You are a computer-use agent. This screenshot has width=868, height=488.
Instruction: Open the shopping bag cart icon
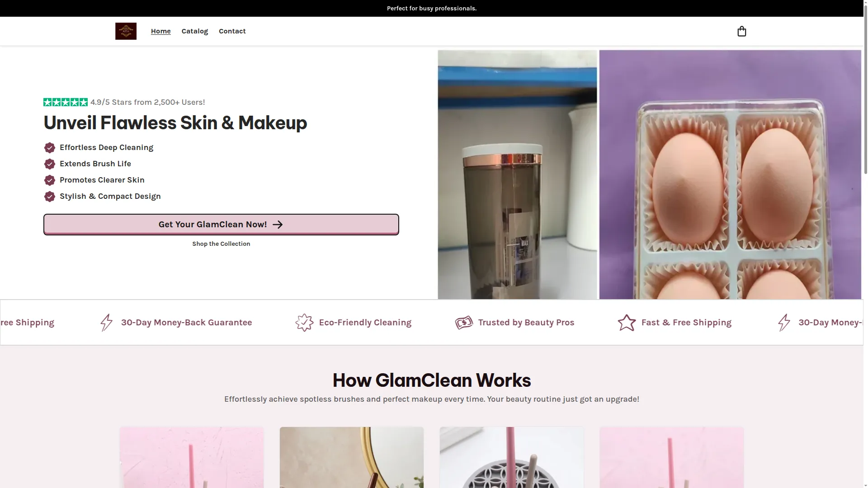coord(741,31)
